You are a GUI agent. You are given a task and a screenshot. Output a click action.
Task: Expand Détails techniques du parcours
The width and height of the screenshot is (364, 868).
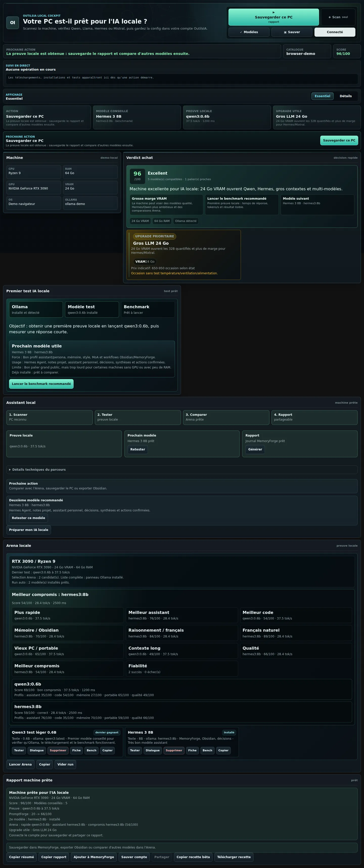point(182,469)
